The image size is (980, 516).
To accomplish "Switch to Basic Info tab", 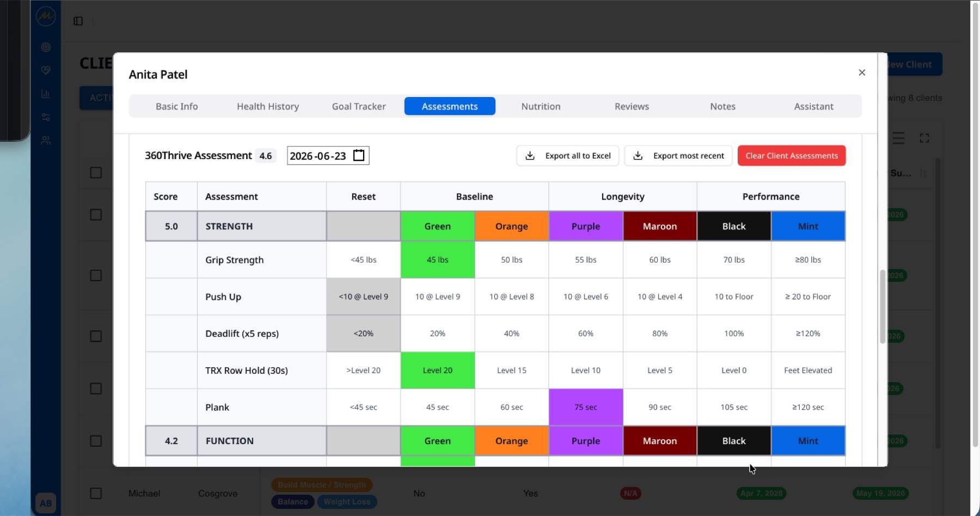I will pos(177,106).
